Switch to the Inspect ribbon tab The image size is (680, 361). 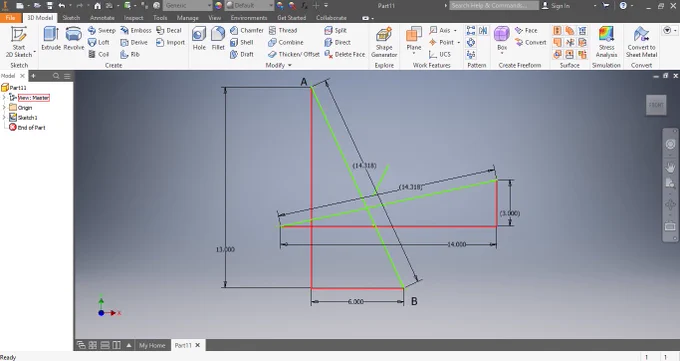[x=134, y=18]
